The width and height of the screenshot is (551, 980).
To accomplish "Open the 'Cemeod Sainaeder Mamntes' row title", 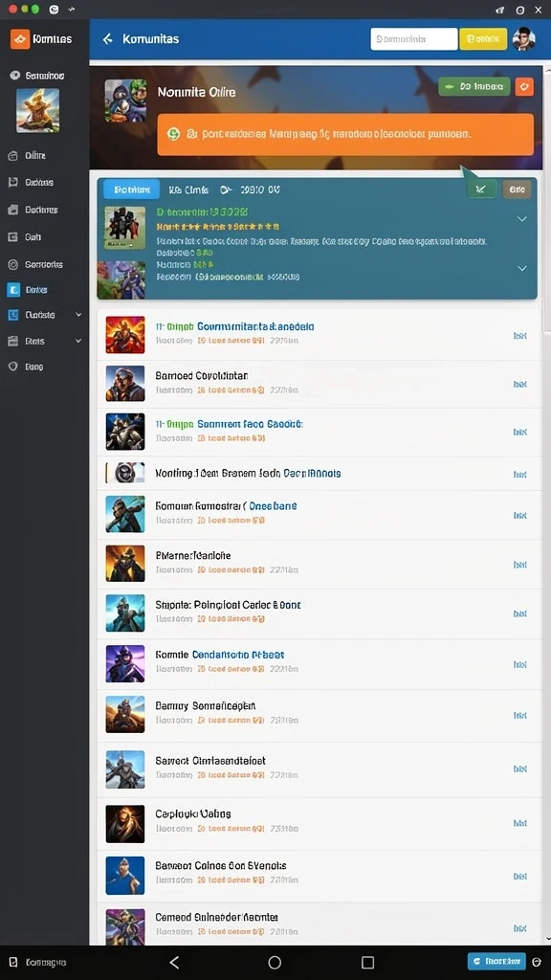I will tap(217, 918).
